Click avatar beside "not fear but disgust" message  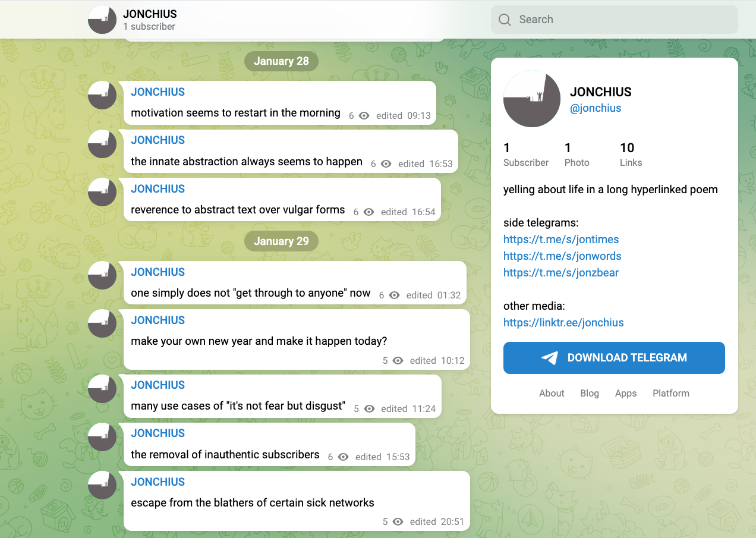click(102, 389)
